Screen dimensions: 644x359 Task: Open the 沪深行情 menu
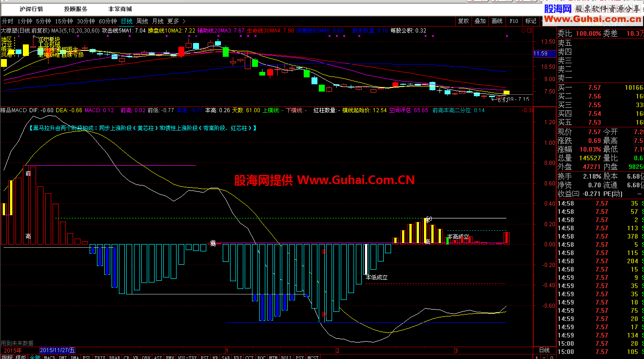(32, 9)
